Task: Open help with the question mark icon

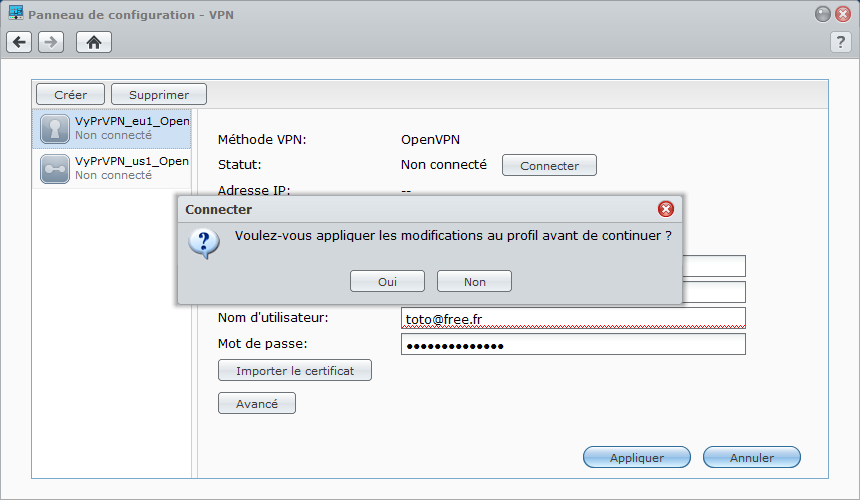Action: tap(840, 42)
